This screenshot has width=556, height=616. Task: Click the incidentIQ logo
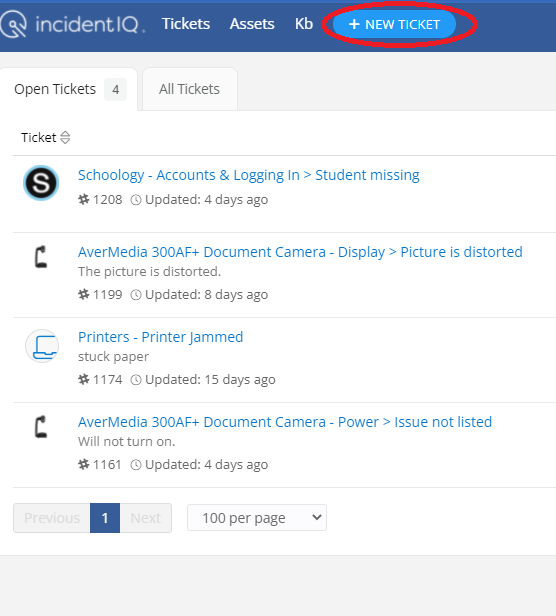(72, 24)
